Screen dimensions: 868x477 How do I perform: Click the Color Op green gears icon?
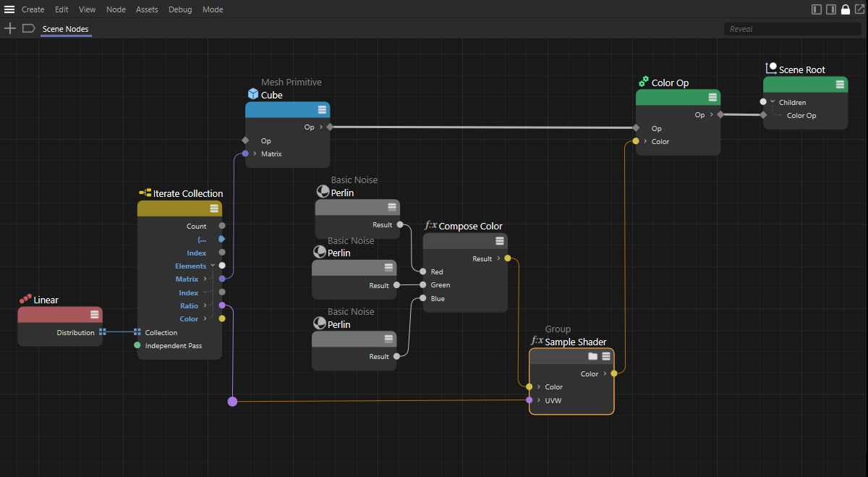643,83
